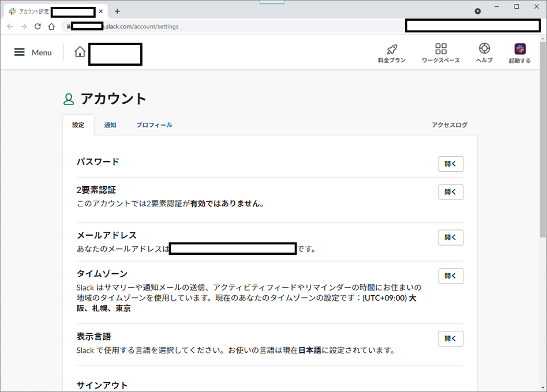
Task: Expand 2要素認証 settings via 開く
Action: click(x=451, y=192)
